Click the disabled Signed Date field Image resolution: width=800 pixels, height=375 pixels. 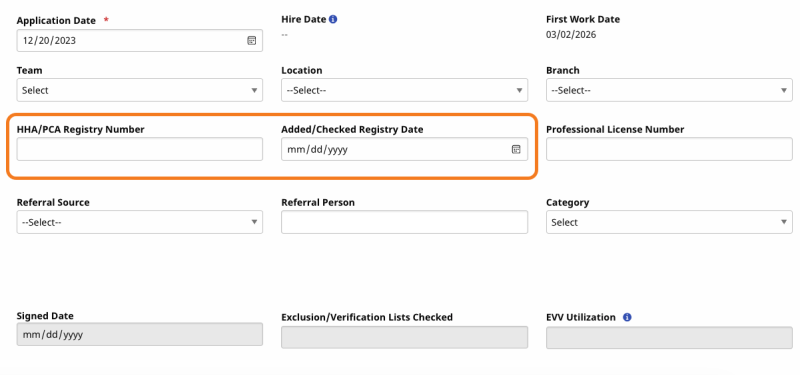140,334
